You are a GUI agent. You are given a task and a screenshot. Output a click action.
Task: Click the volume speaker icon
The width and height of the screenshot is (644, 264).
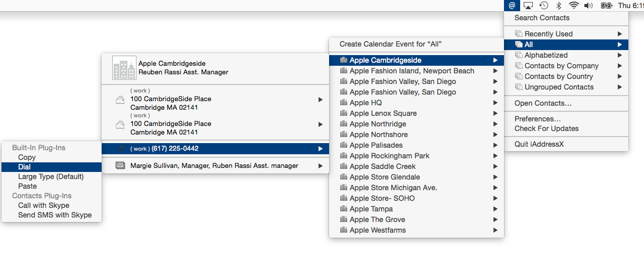588,6
